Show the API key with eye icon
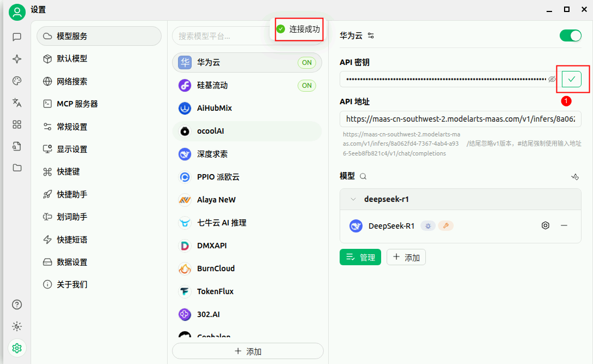This screenshot has height=364, width=593. tap(552, 79)
